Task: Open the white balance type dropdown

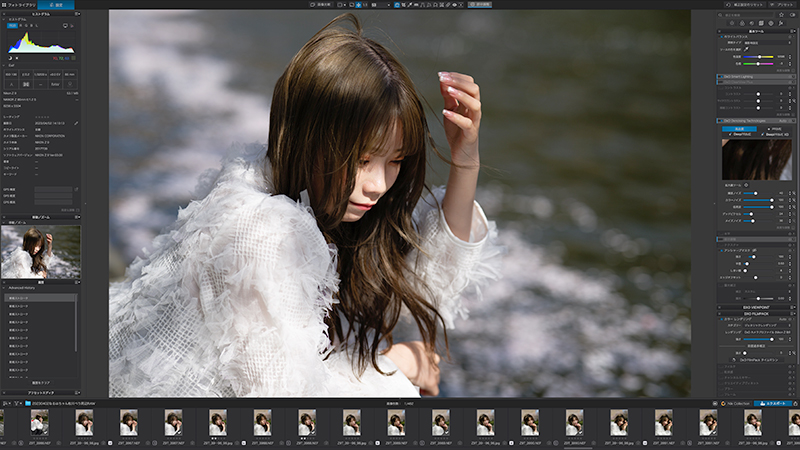Action: 766,43
